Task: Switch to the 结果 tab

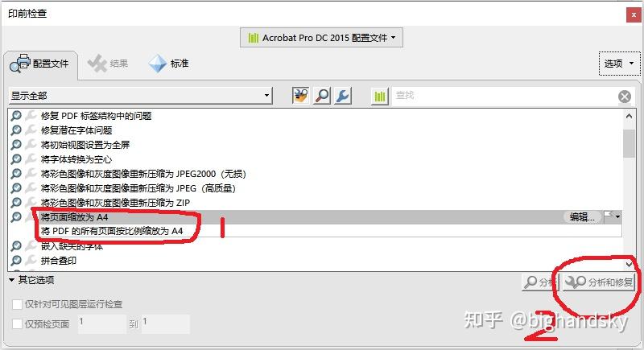Action: (x=108, y=64)
